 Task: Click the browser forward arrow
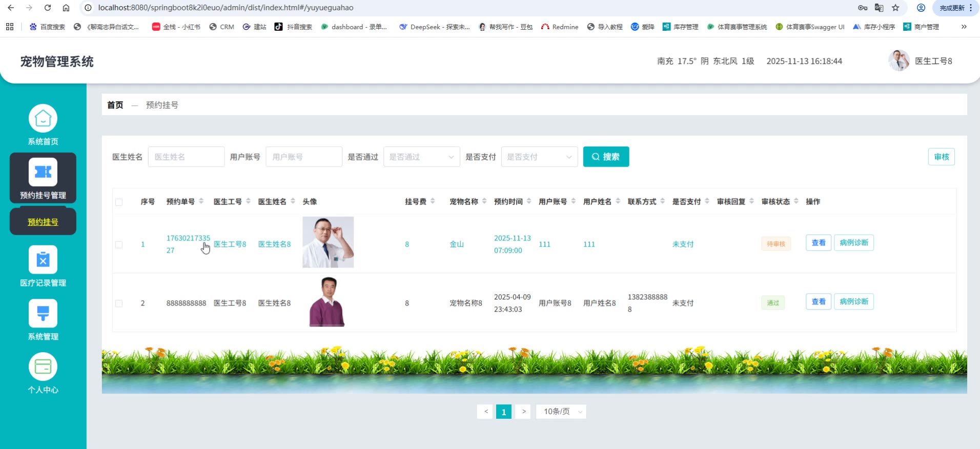coord(29,8)
